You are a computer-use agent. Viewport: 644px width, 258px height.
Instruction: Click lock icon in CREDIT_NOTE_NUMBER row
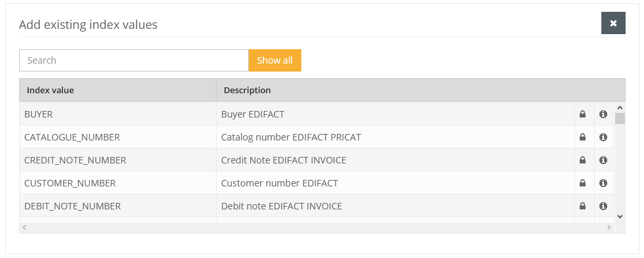(582, 160)
